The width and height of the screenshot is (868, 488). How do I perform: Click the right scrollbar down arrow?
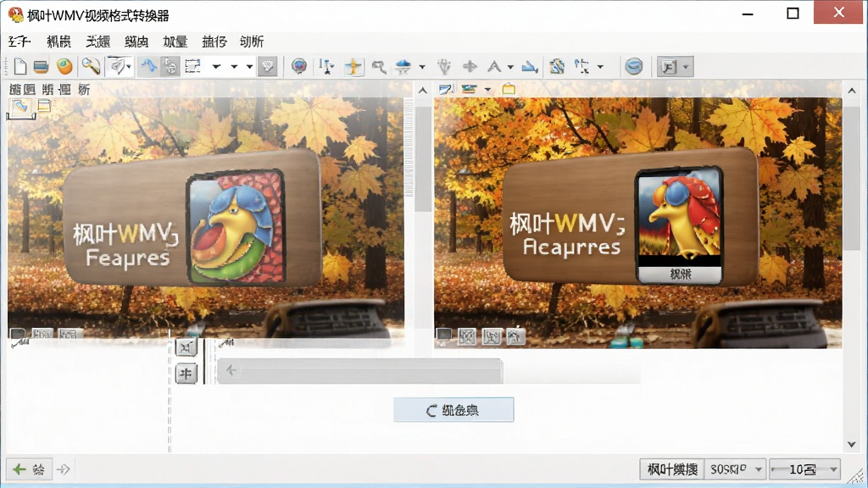[851, 444]
